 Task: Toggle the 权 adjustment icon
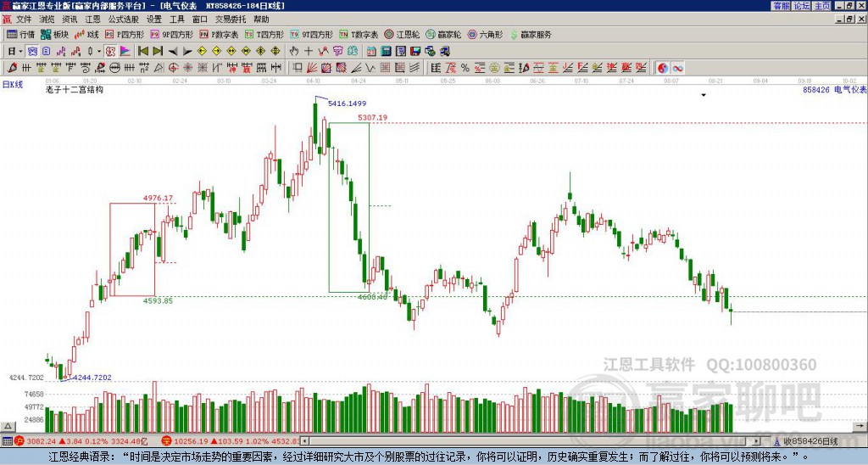[110, 52]
